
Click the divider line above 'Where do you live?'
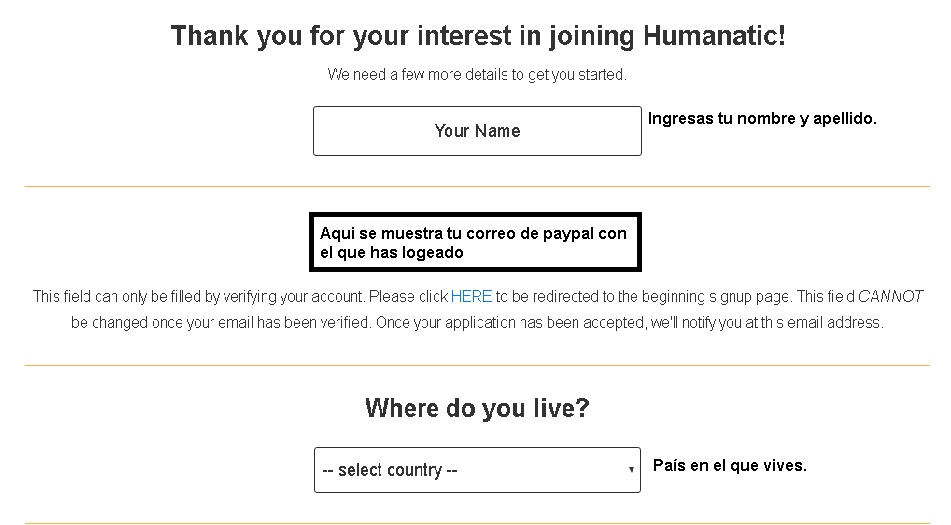pos(477,365)
